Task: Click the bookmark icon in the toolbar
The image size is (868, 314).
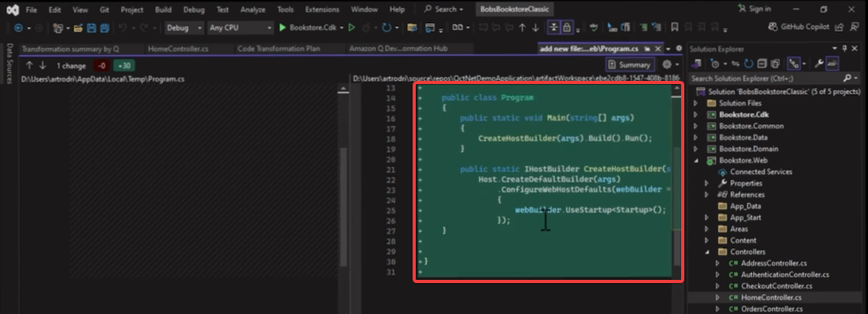Action: coord(674,28)
